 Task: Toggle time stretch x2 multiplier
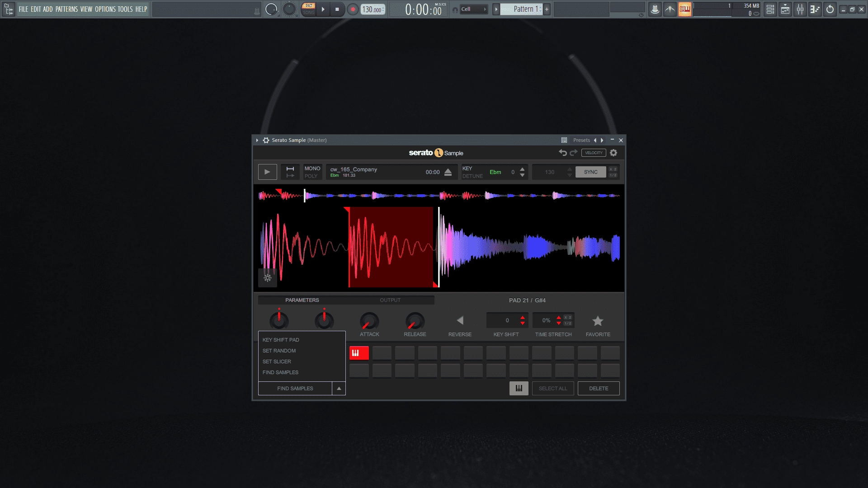tap(568, 318)
